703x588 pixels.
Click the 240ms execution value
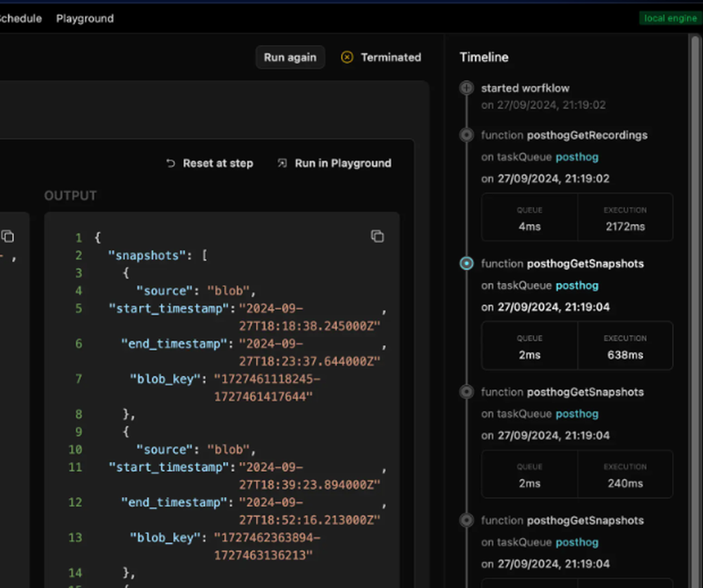coord(625,483)
